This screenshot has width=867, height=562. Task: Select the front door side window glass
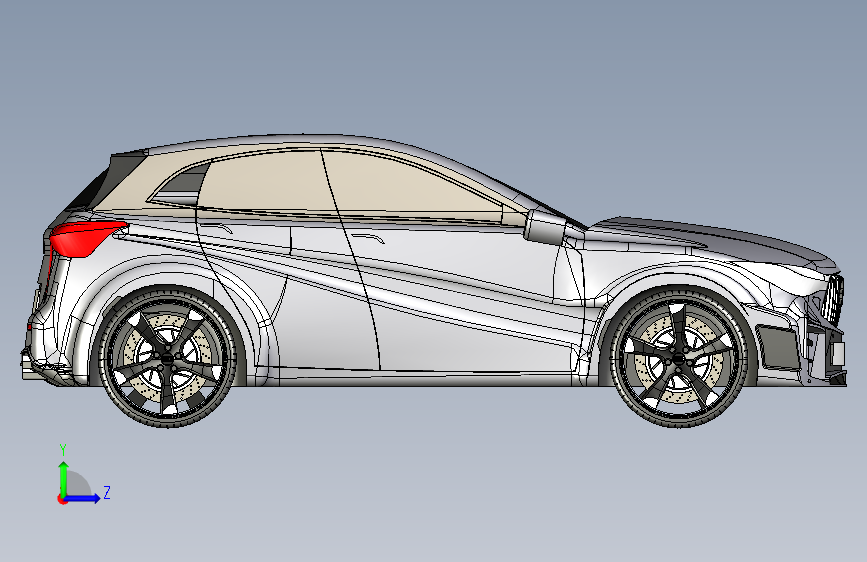pos(409,185)
